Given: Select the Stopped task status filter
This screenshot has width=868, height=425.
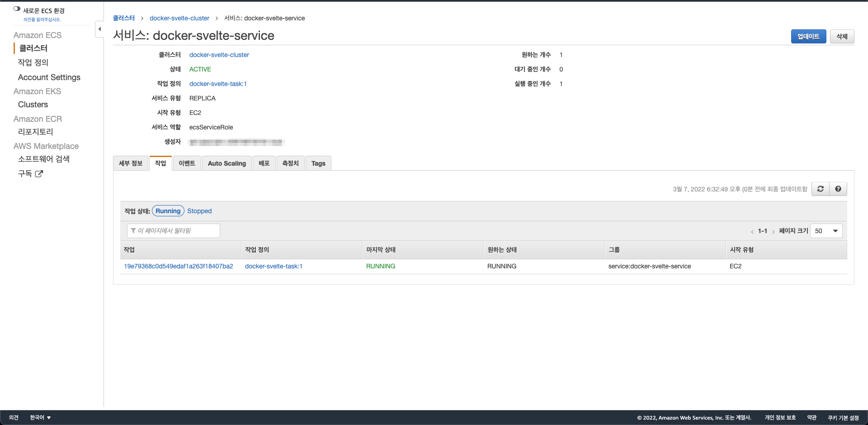Looking at the screenshot, I should (199, 211).
